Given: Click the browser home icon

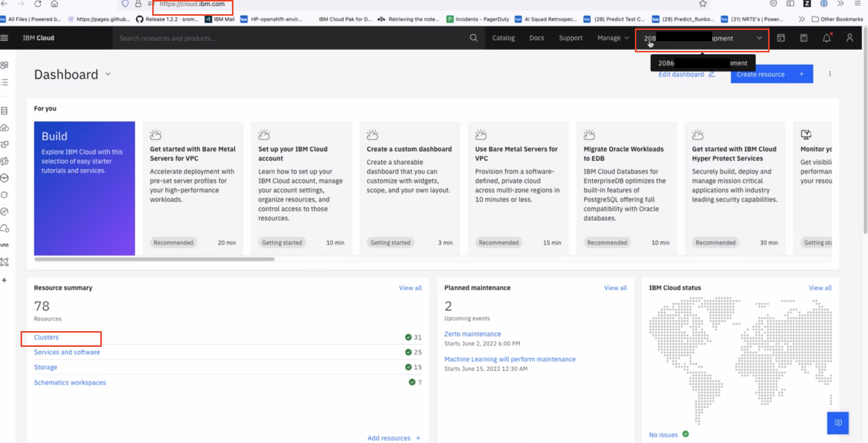Looking at the screenshot, I should coord(55,4).
